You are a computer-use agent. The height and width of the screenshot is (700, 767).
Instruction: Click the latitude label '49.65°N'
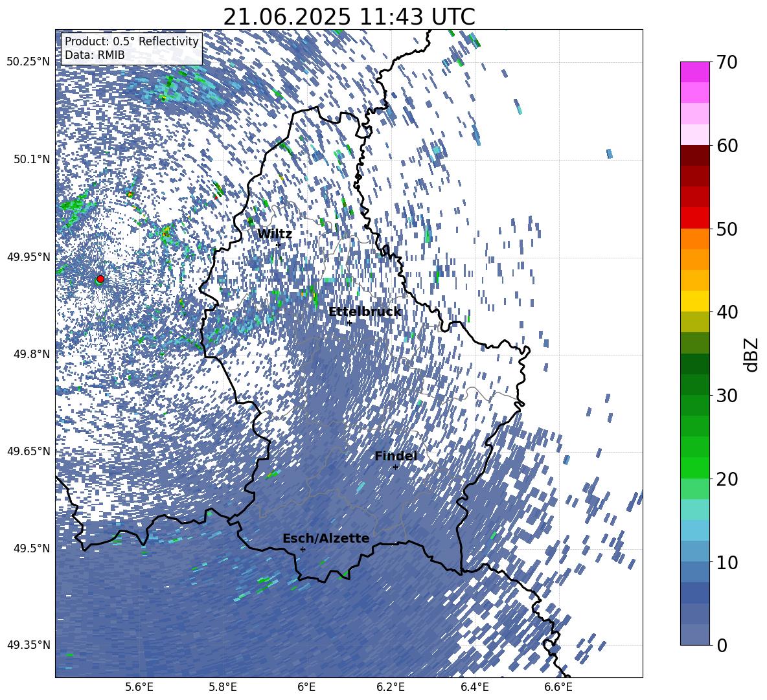tap(29, 451)
